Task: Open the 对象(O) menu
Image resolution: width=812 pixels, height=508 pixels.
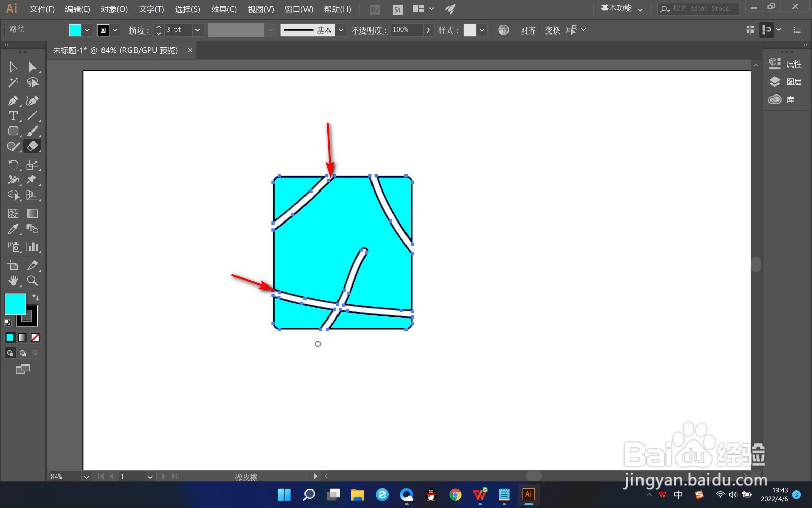Action: click(x=114, y=9)
